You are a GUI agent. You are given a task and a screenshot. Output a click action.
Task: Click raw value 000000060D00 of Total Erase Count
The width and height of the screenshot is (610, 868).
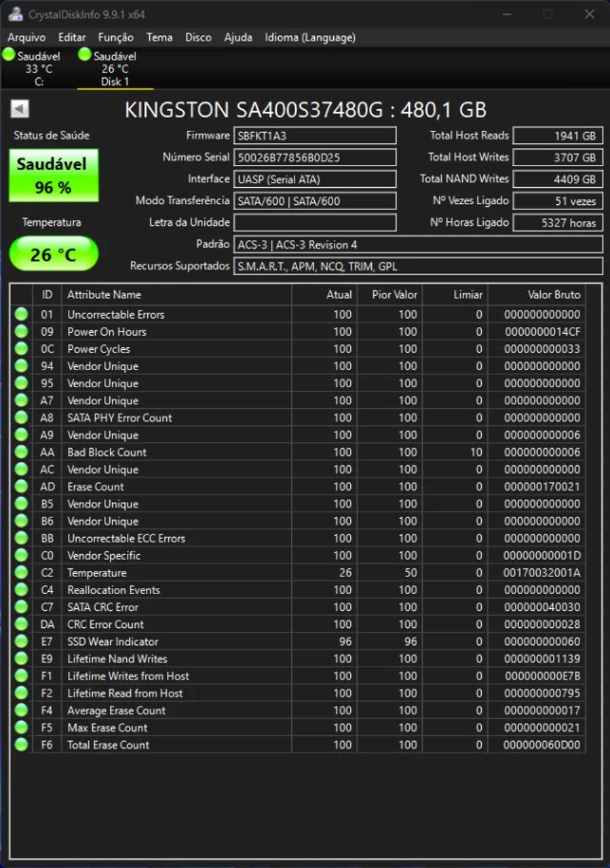[542, 745]
